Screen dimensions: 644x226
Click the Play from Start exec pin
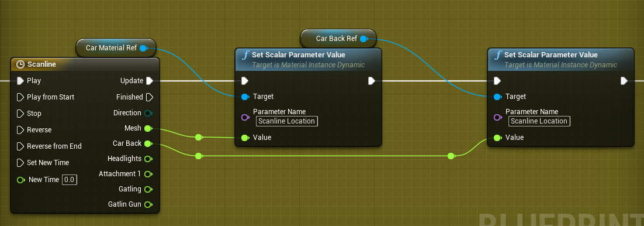(20, 97)
